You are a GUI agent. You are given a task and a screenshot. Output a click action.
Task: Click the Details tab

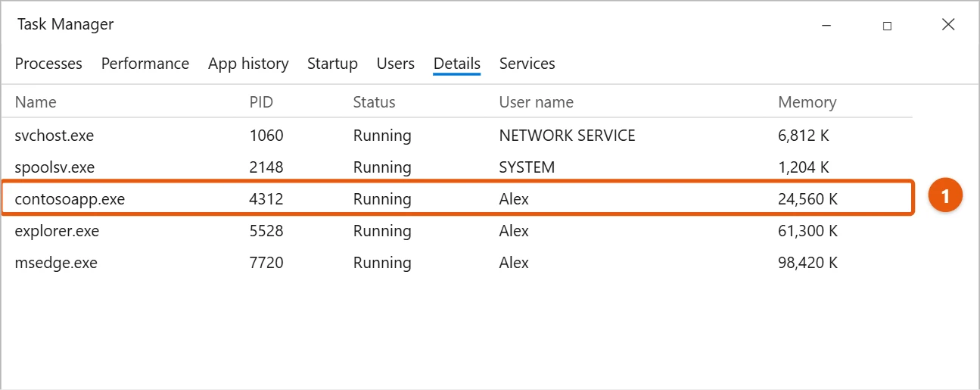[457, 64]
